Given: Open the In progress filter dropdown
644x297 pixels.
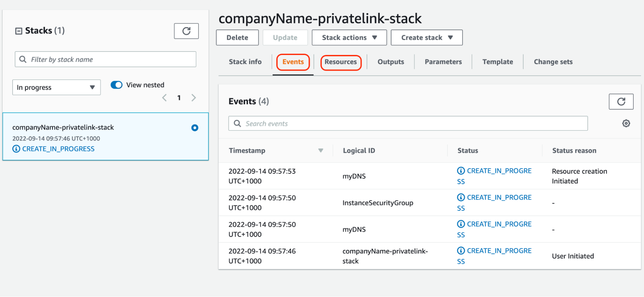Looking at the screenshot, I should point(56,88).
